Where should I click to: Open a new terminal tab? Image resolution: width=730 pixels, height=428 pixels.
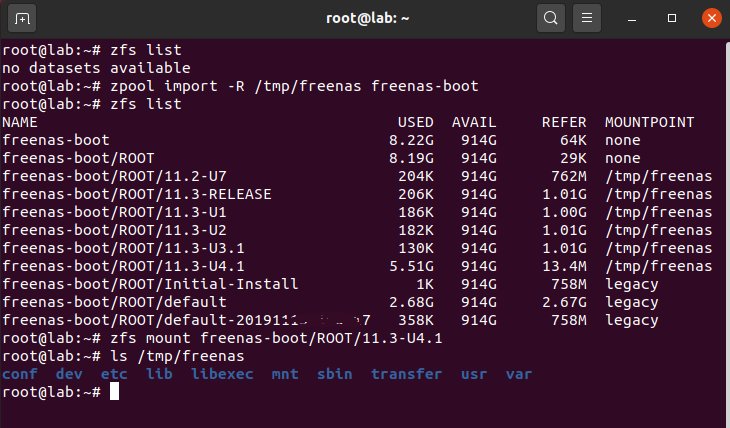pyautogui.click(x=23, y=18)
